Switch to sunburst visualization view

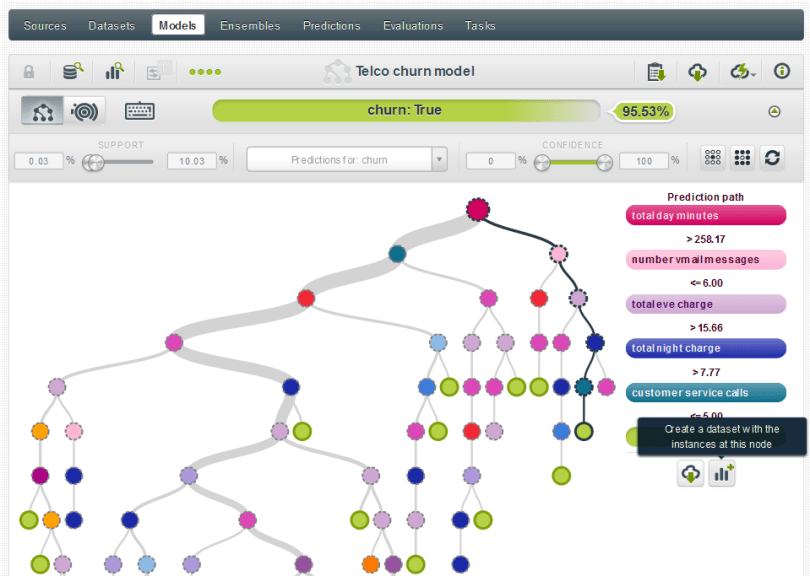click(87, 111)
